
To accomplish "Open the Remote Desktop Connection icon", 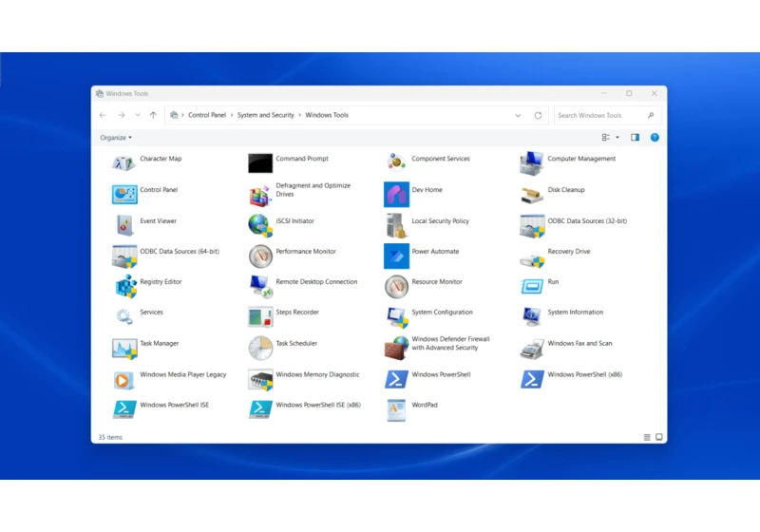I will pyautogui.click(x=260, y=286).
